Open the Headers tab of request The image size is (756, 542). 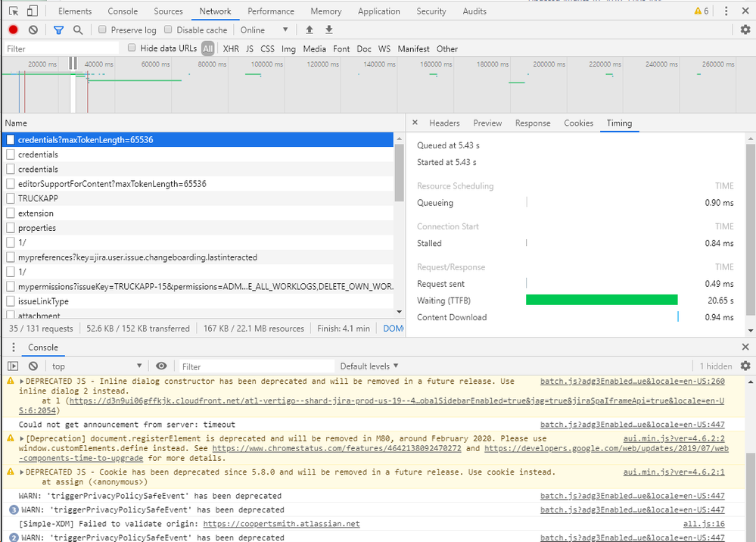[444, 123]
